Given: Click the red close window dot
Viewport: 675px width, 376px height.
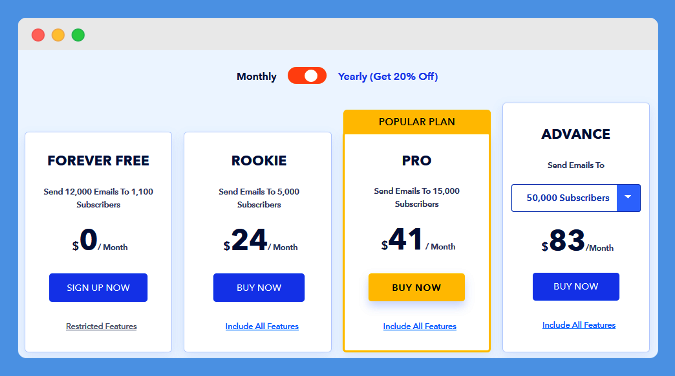Looking at the screenshot, I should pos(38,35).
